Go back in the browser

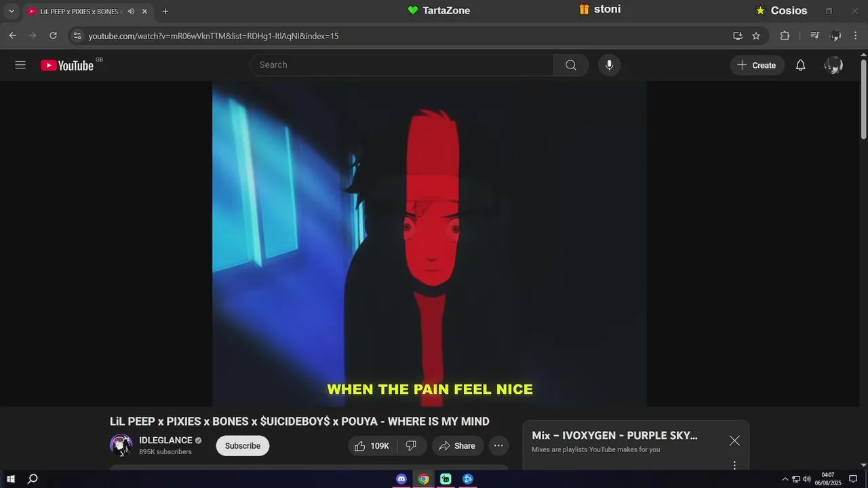[x=12, y=36]
